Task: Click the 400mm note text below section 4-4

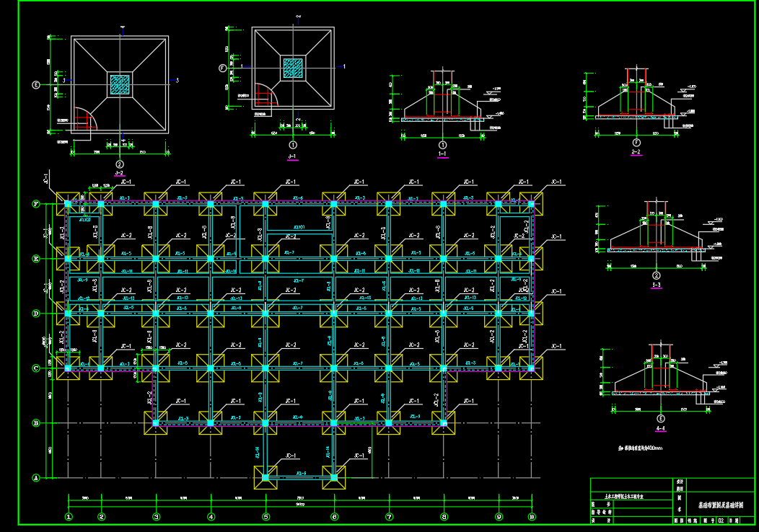Action: (641, 448)
